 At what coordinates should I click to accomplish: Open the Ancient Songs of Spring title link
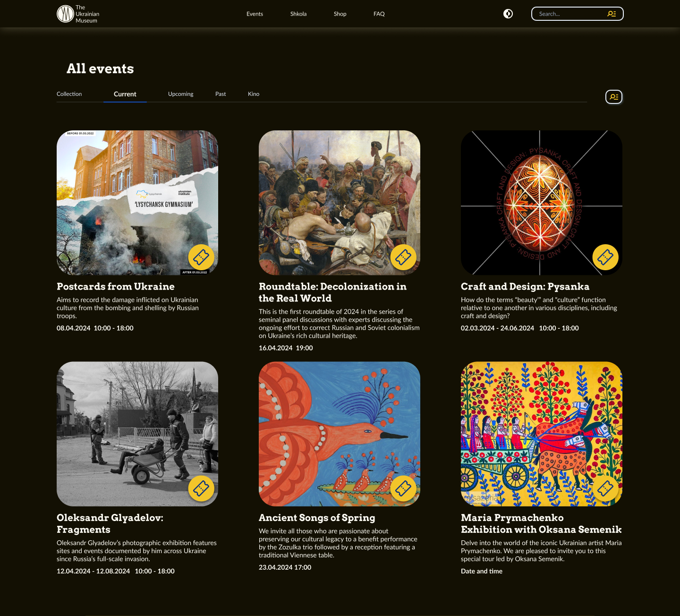(317, 518)
